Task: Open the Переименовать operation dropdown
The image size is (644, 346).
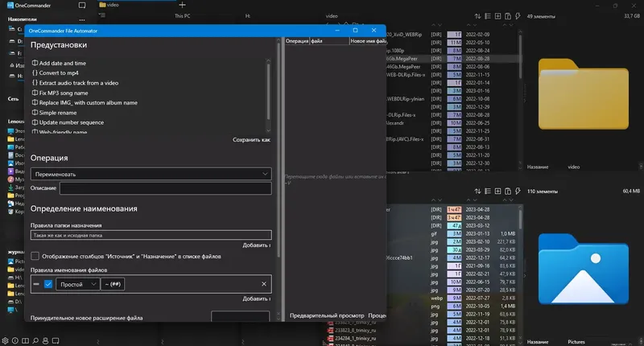Action: pos(151,174)
